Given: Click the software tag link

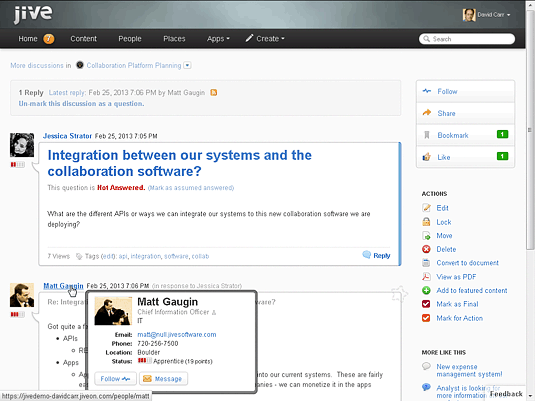Looking at the screenshot, I should [x=176, y=256].
